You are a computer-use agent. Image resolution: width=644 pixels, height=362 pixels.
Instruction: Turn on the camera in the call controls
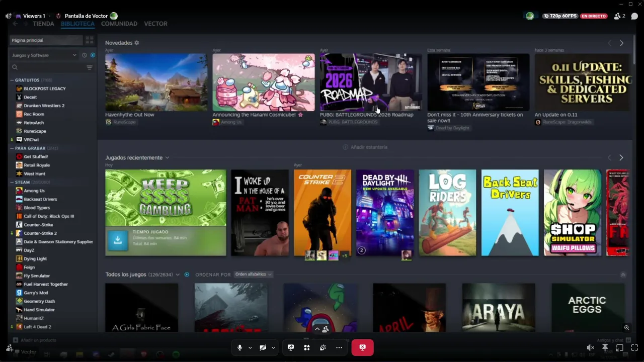point(263,347)
